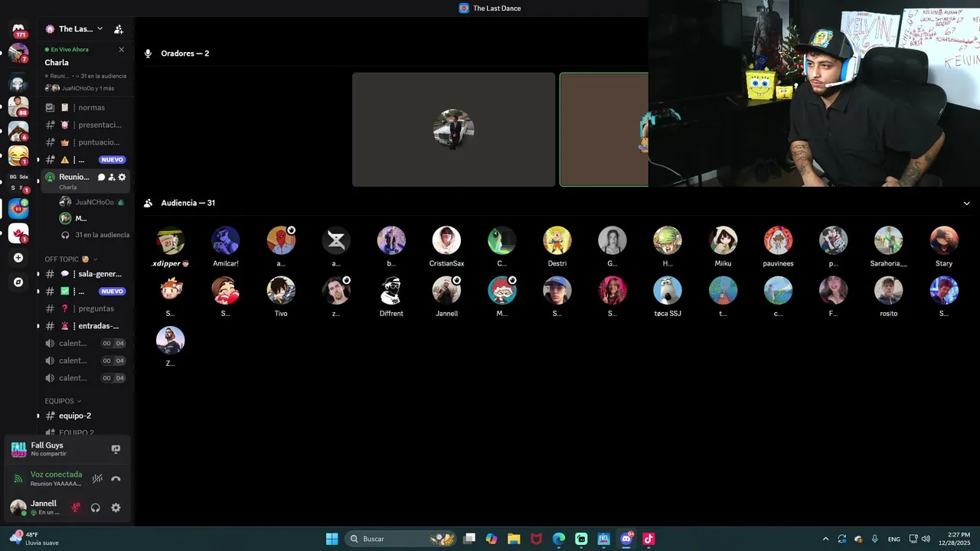Screen dimensions: 980x551
Task: Click audience member Amilcar! avatar
Action: click(226, 240)
